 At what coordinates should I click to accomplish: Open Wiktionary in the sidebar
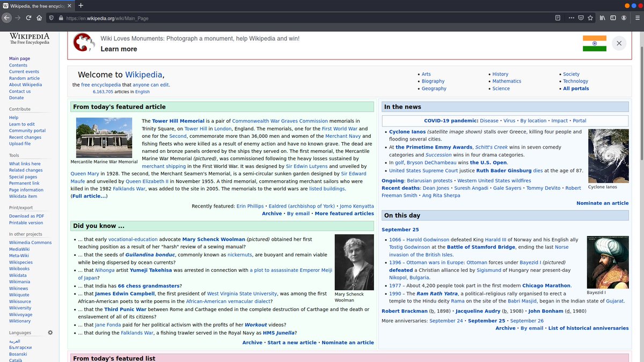point(20,321)
